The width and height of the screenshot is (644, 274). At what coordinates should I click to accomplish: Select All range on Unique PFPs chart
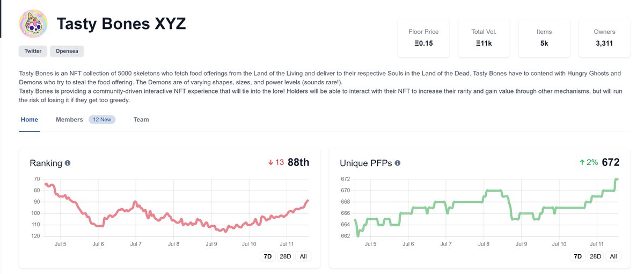[613, 256]
